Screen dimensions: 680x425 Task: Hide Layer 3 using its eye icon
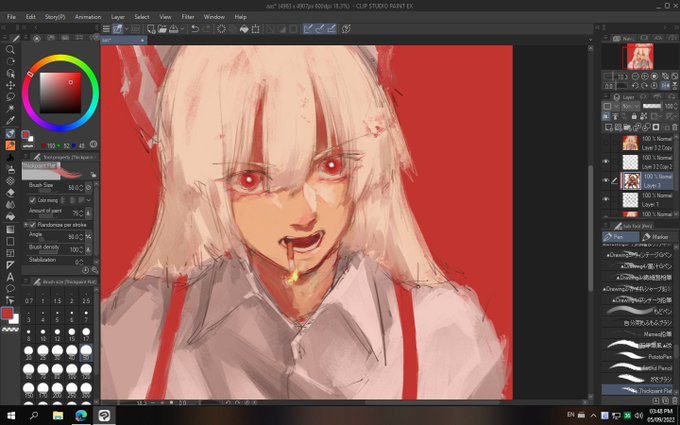tap(606, 180)
